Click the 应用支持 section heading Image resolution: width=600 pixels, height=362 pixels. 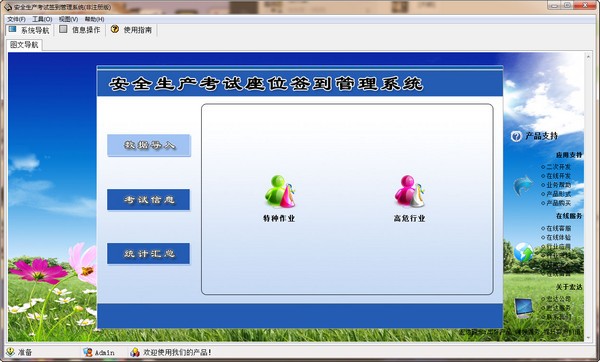pyautogui.click(x=569, y=155)
